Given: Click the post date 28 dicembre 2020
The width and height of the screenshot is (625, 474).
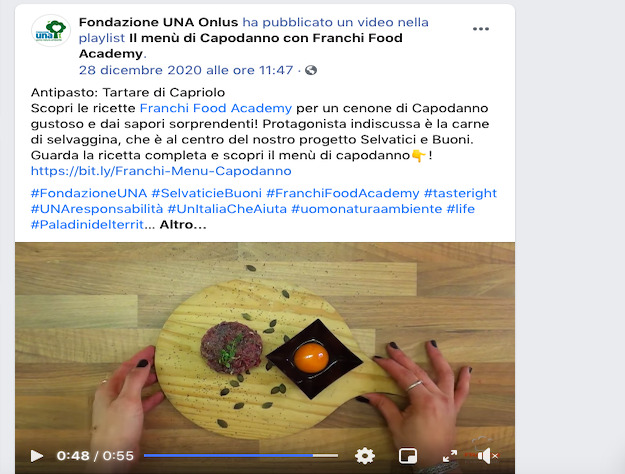Looking at the screenshot, I should point(186,70).
